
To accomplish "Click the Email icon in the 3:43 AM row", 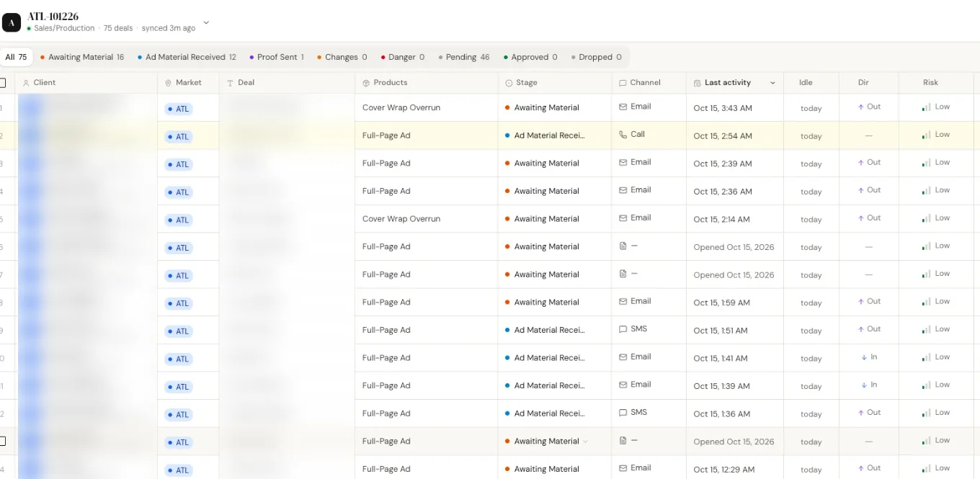I will 623,107.
